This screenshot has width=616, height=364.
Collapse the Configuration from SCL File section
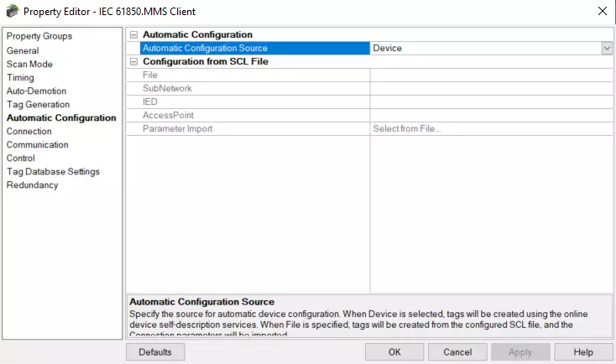pos(134,62)
